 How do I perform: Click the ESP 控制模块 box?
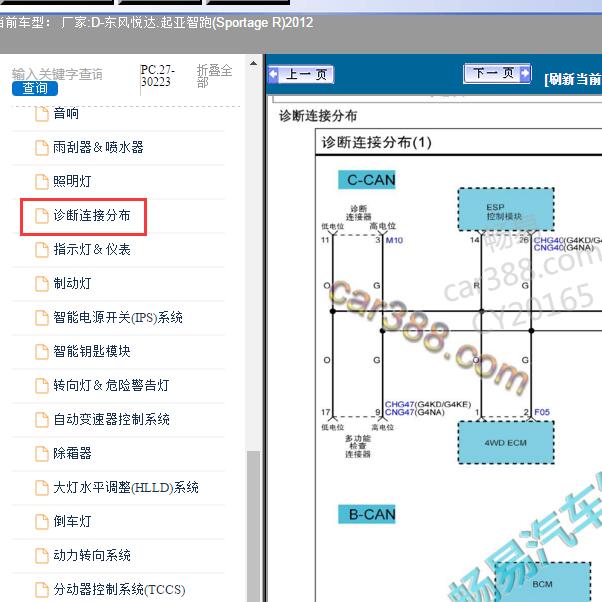(506, 210)
